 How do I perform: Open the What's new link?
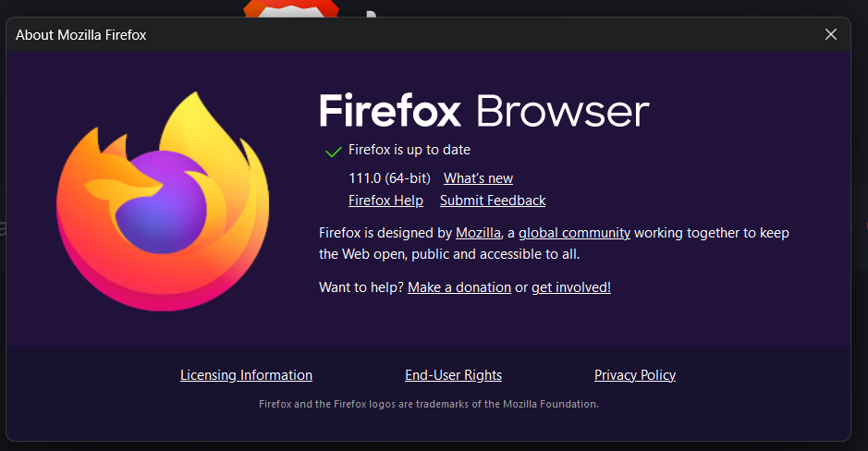tap(478, 178)
